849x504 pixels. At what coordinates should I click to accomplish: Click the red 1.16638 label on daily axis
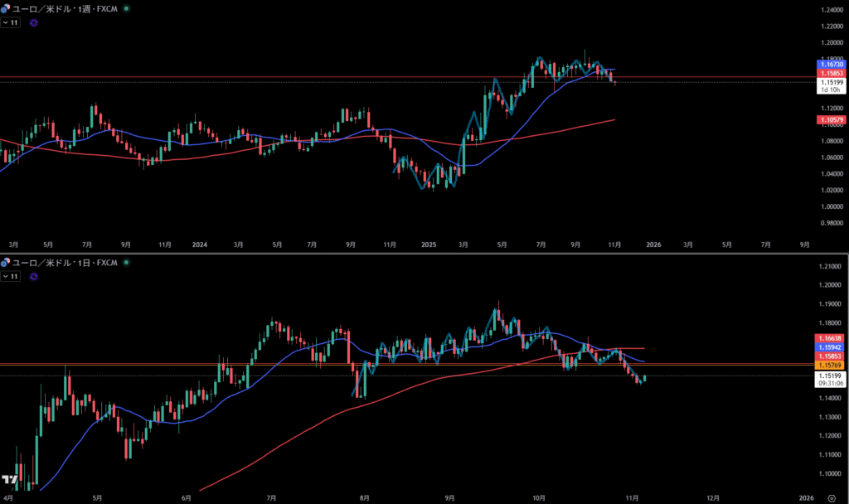[832, 338]
